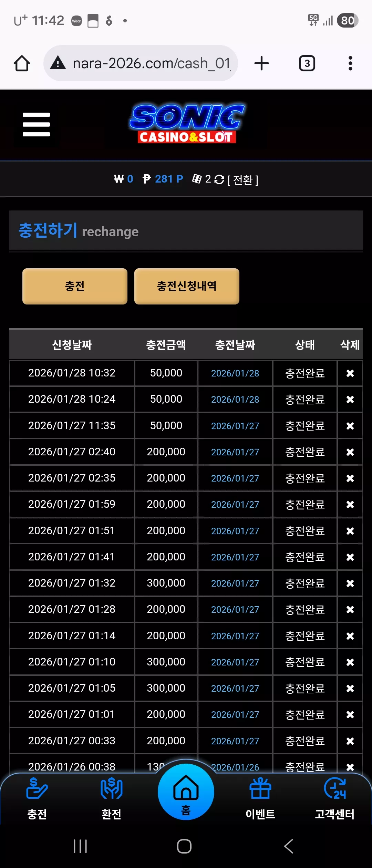This screenshot has height=868, width=372.
Task: Click the [ 전환 ] link
Action: [x=243, y=180]
